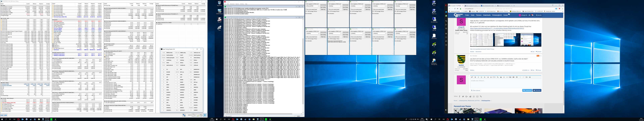Open Speed Dial grid in Opera sidebar
Viewport: 644px width, 121px height.
point(446,34)
